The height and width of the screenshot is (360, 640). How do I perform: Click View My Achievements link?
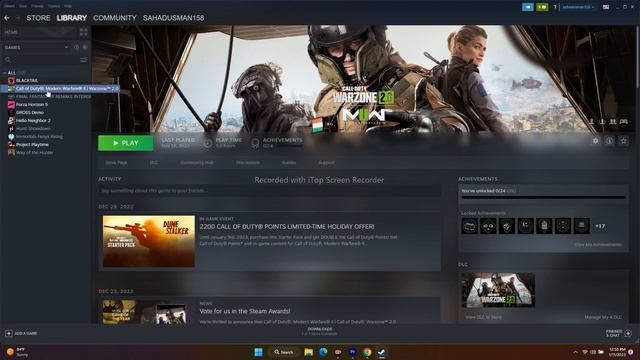point(598,244)
